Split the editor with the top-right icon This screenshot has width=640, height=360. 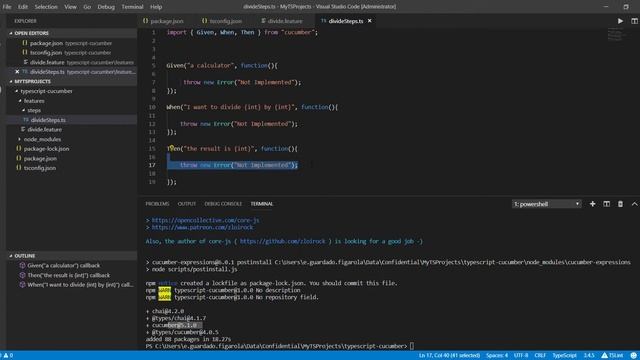point(634,21)
